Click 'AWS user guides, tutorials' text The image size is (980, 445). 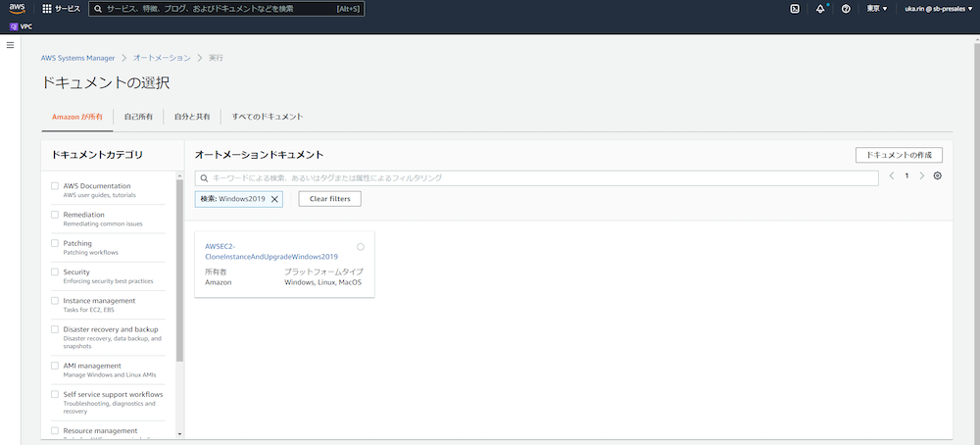(x=99, y=195)
